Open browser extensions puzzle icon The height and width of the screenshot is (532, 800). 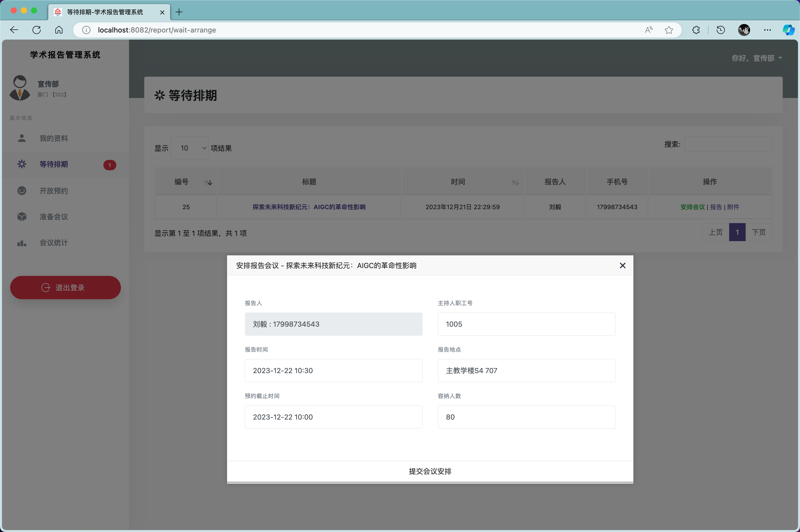point(696,30)
